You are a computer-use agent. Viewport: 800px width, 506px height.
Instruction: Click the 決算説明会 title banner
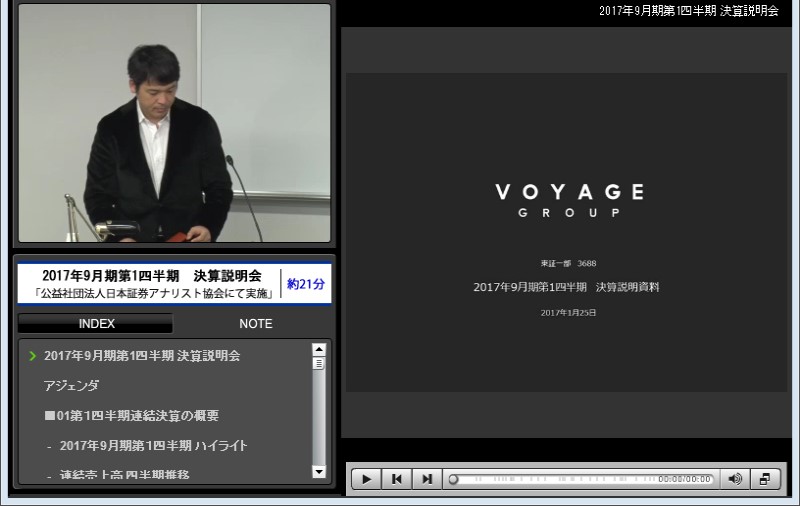pyautogui.click(x=174, y=284)
